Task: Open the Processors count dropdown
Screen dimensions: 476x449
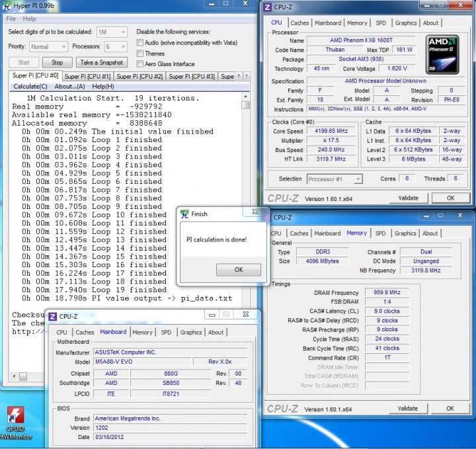Action: (x=116, y=47)
